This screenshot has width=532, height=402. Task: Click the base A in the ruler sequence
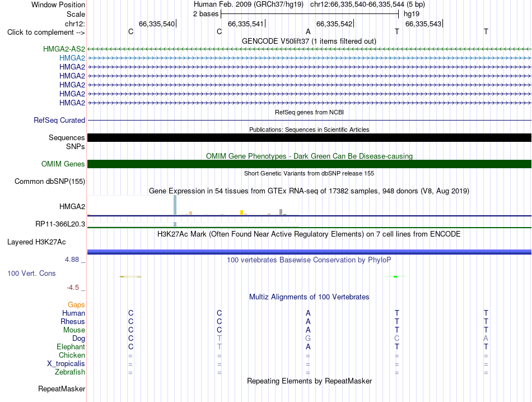(308, 32)
